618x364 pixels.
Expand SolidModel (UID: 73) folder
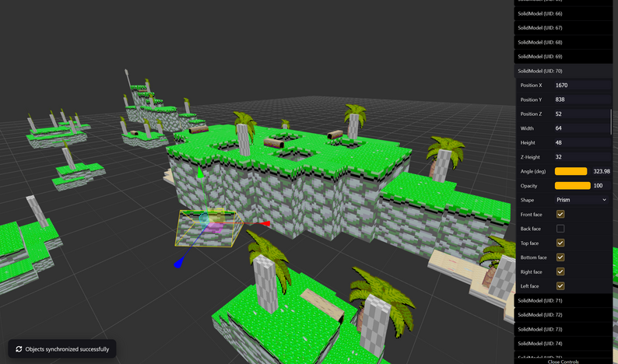564,329
